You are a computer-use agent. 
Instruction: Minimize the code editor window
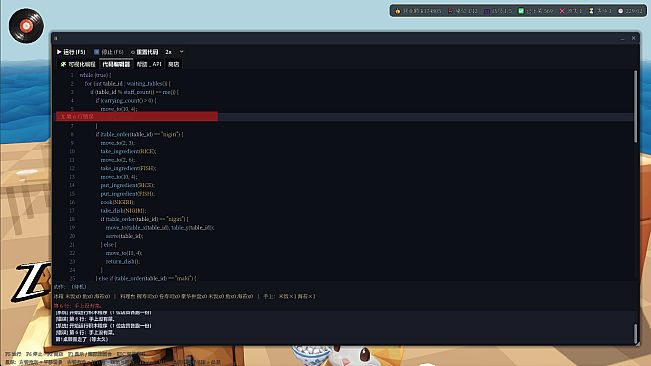click(x=622, y=38)
